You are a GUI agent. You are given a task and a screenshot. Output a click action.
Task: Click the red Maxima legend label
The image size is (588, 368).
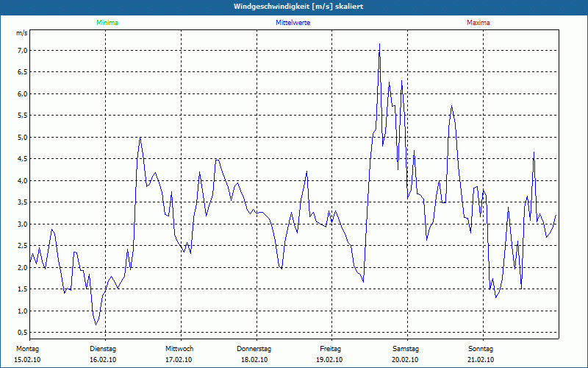coord(478,23)
